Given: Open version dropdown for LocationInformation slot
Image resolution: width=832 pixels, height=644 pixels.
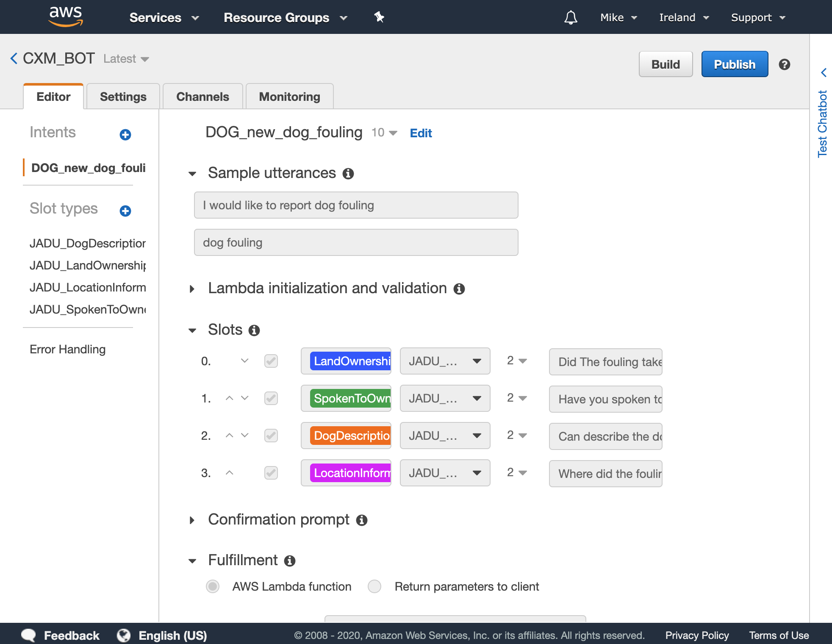Looking at the screenshot, I should tap(517, 472).
